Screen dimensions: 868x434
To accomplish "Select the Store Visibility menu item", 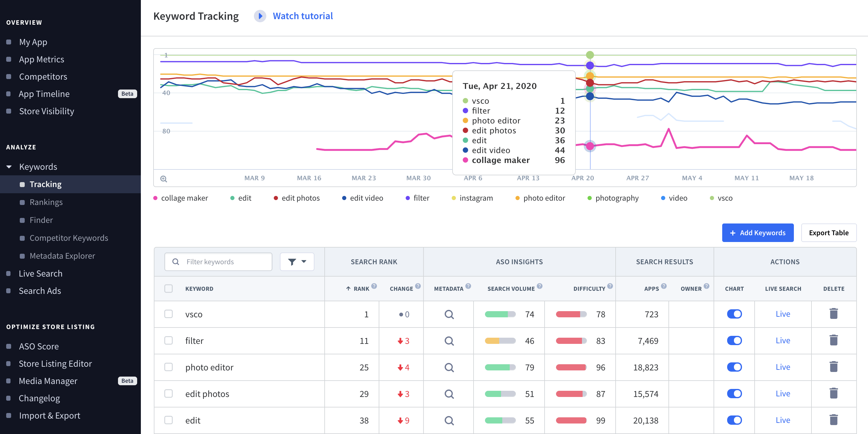I will tap(46, 111).
